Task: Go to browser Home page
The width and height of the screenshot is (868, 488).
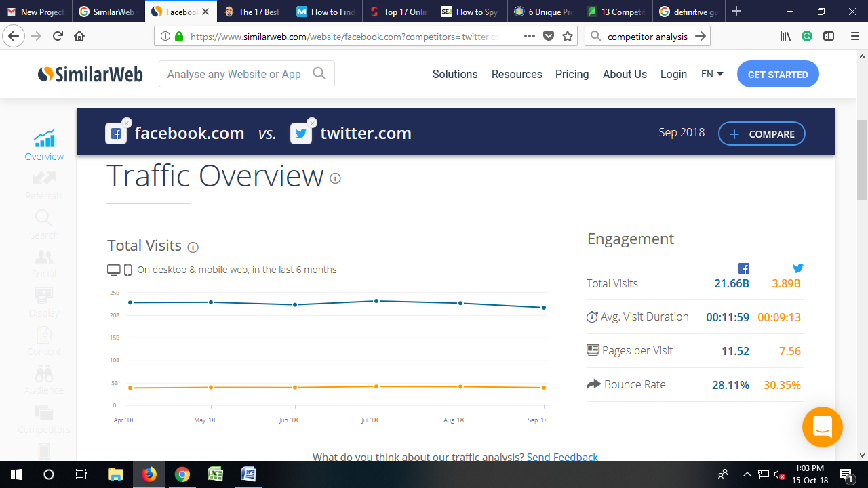Action: click(79, 36)
